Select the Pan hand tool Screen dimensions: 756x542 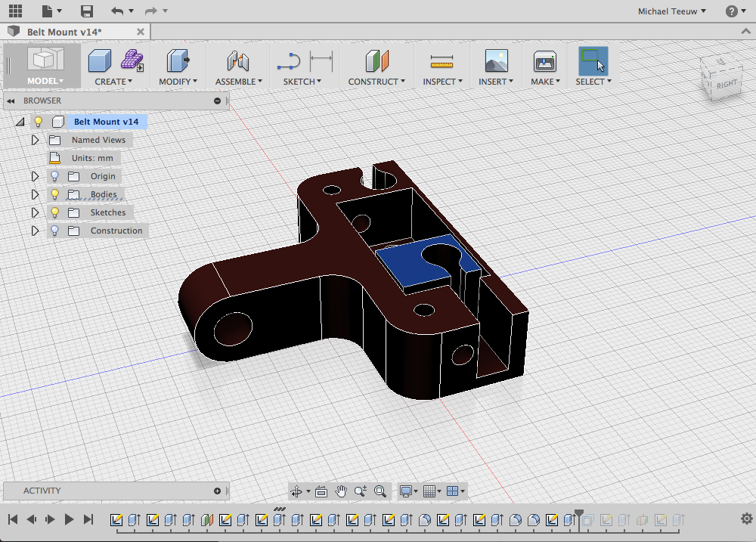coord(341,491)
